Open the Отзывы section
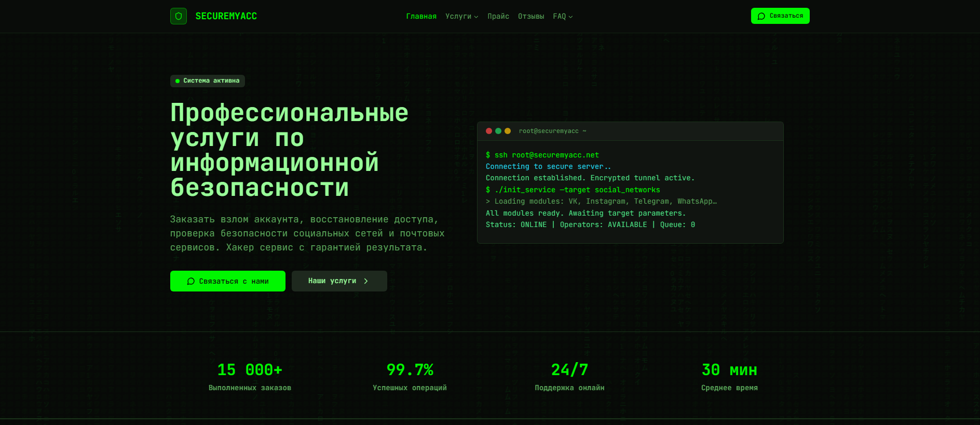 [x=531, y=16]
